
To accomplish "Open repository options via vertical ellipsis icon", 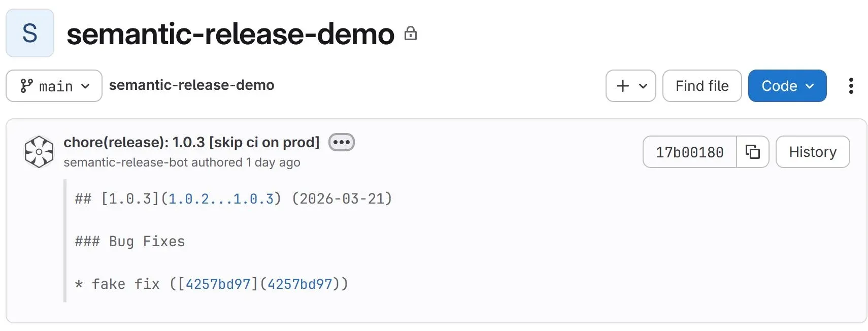I will [x=851, y=86].
